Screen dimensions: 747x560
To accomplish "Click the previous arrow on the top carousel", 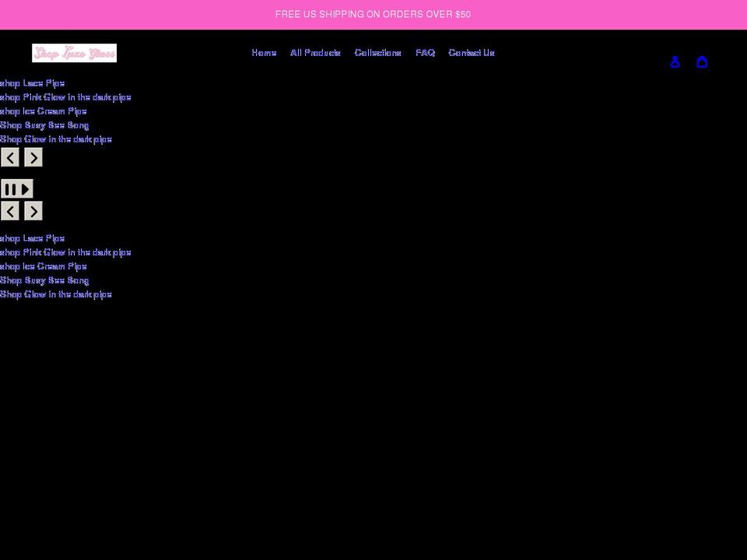I will click(x=10, y=157).
